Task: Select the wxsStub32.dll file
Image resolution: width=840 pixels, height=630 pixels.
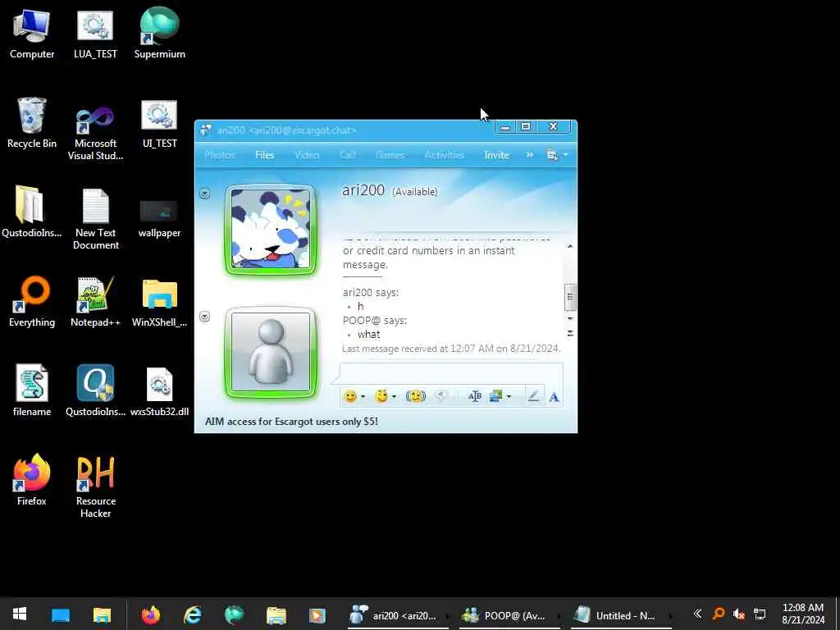Action: click(x=160, y=390)
